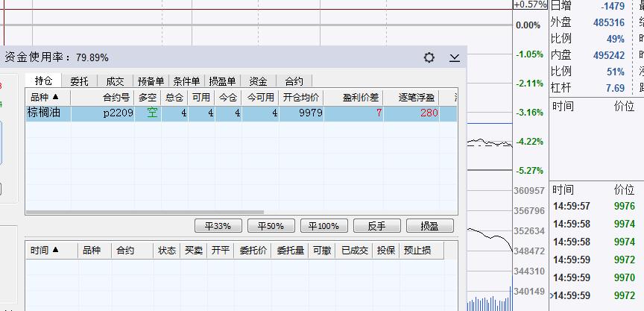Open trading panel settings gear icon
The height and width of the screenshot is (311, 644).
429,57
